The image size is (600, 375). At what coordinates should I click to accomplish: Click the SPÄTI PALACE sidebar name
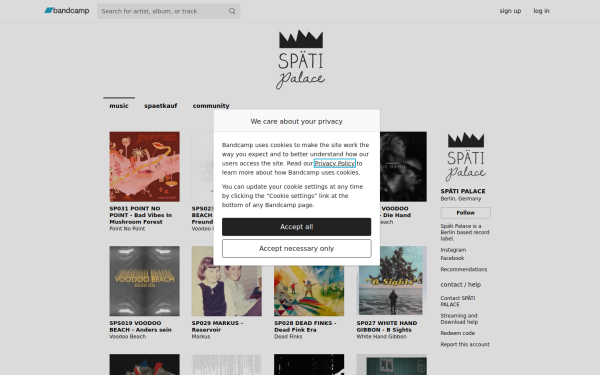pos(463,191)
